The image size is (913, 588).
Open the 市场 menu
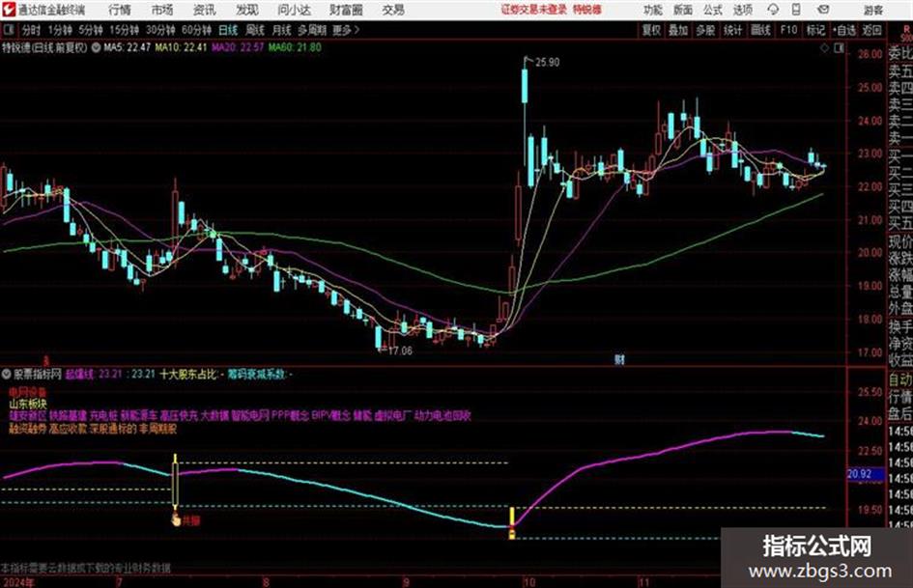[x=162, y=10]
